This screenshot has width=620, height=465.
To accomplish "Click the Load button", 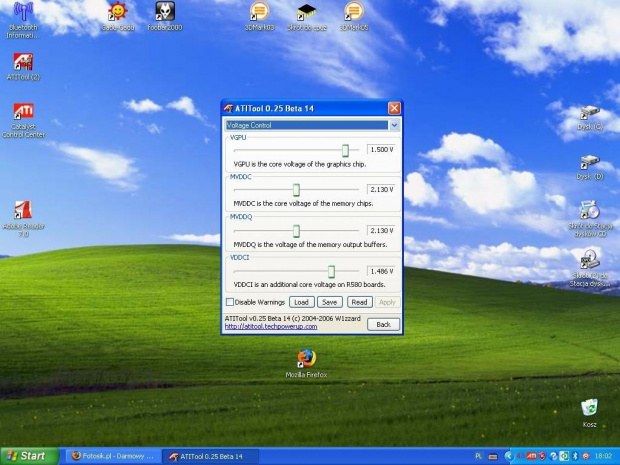I will 302,302.
